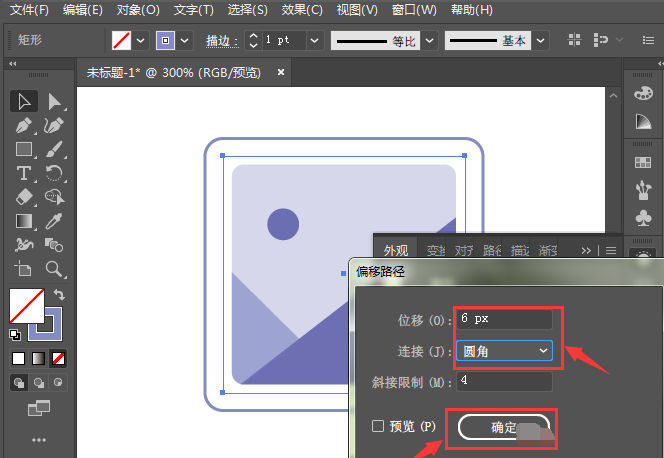The image size is (664, 458).
Task: Click the fill swatch in the toolbar
Action: tap(27, 306)
